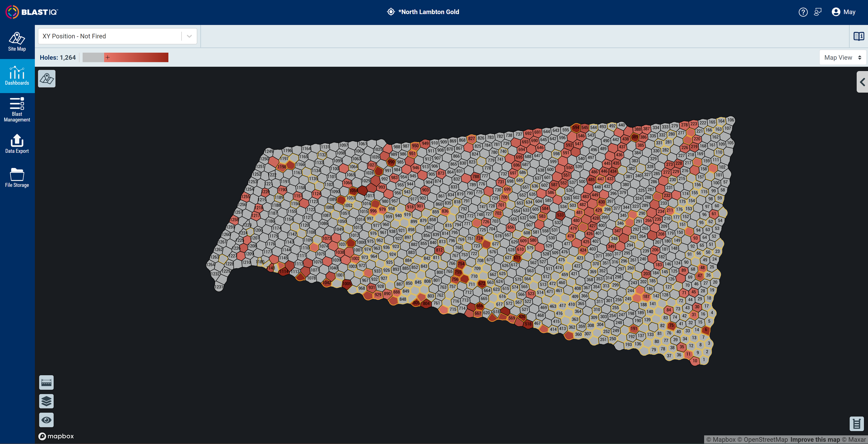Open the May user account menu
This screenshot has width=868, height=444.
843,12
